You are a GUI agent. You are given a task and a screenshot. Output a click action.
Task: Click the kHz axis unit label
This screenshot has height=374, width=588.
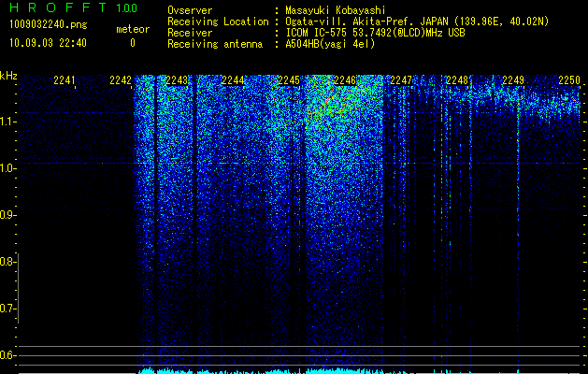tap(8, 76)
